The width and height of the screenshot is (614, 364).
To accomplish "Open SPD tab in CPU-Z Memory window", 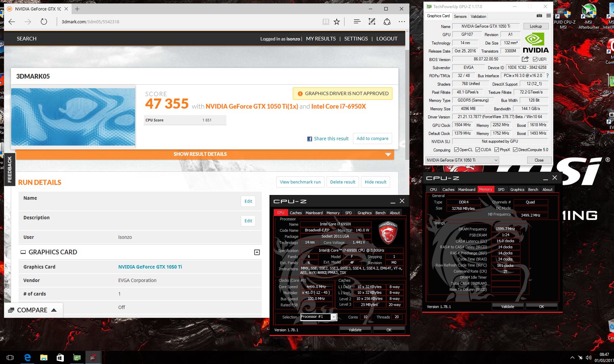I will (501, 190).
